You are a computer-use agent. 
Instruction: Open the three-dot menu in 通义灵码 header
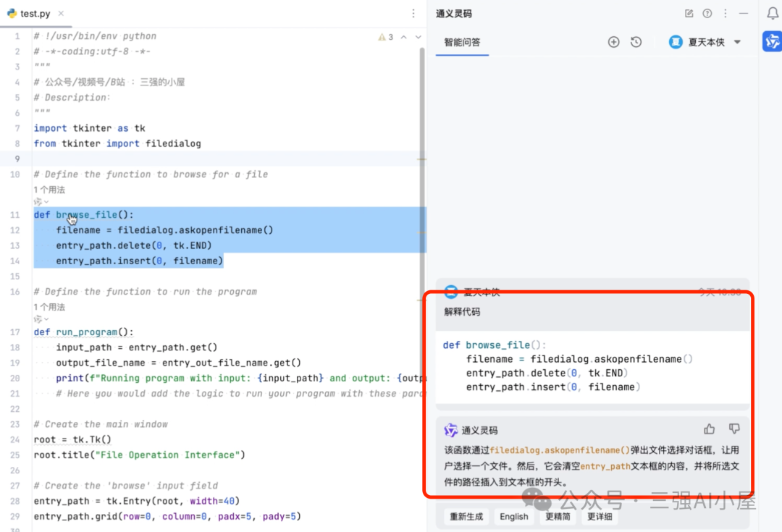[725, 13]
